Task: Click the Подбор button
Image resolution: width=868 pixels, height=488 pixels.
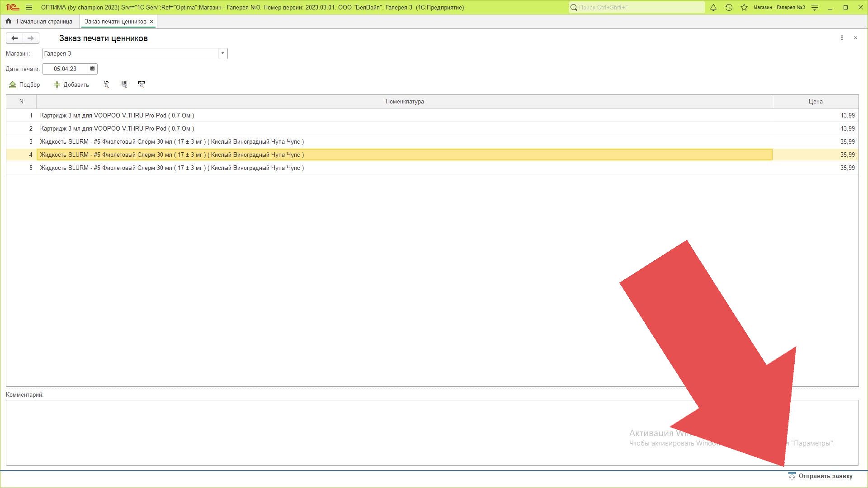Action: [x=25, y=84]
